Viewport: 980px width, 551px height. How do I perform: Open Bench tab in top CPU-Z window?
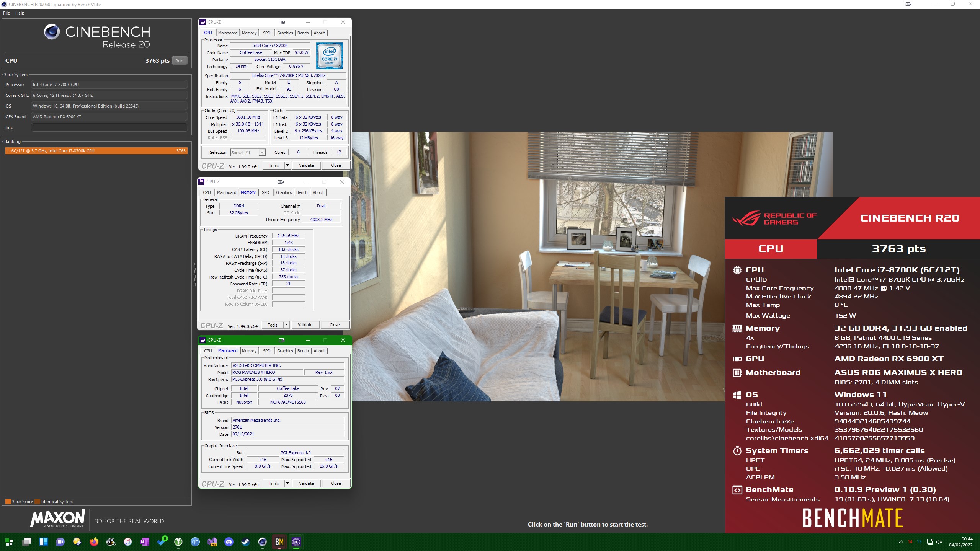(303, 33)
